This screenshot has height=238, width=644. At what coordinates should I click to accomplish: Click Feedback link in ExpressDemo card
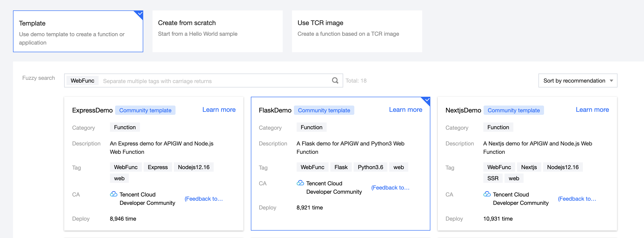[x=203, y=199]
